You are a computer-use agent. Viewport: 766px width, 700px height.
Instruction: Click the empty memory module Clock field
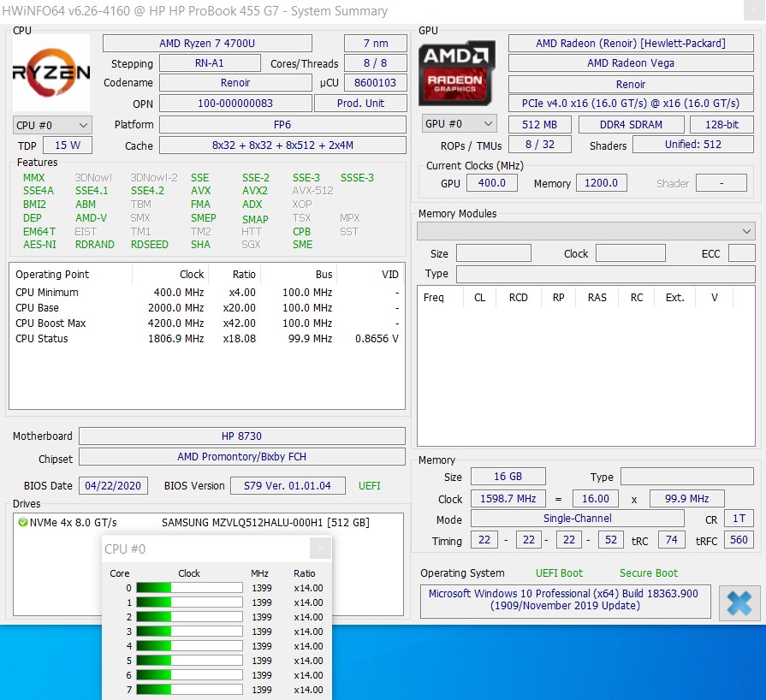[630, 253]
